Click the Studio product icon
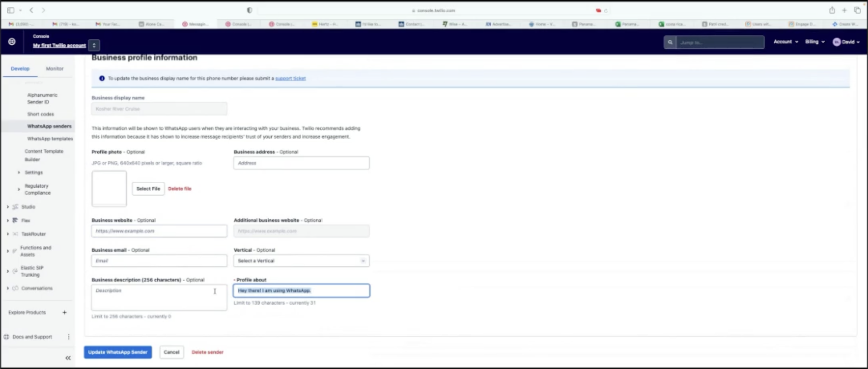Image resolution: width=868 pixels, height=369 pixels. click(x=15, y=207)
